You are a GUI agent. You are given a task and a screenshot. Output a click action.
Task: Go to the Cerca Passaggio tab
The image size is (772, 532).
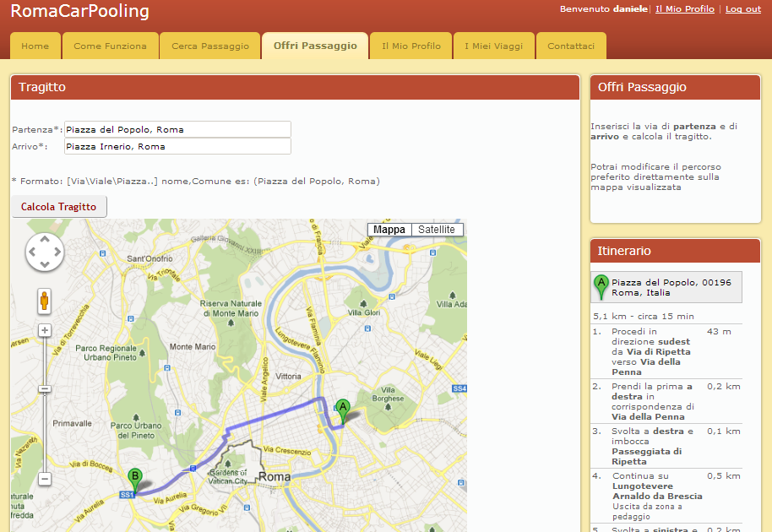pos(210,46)
